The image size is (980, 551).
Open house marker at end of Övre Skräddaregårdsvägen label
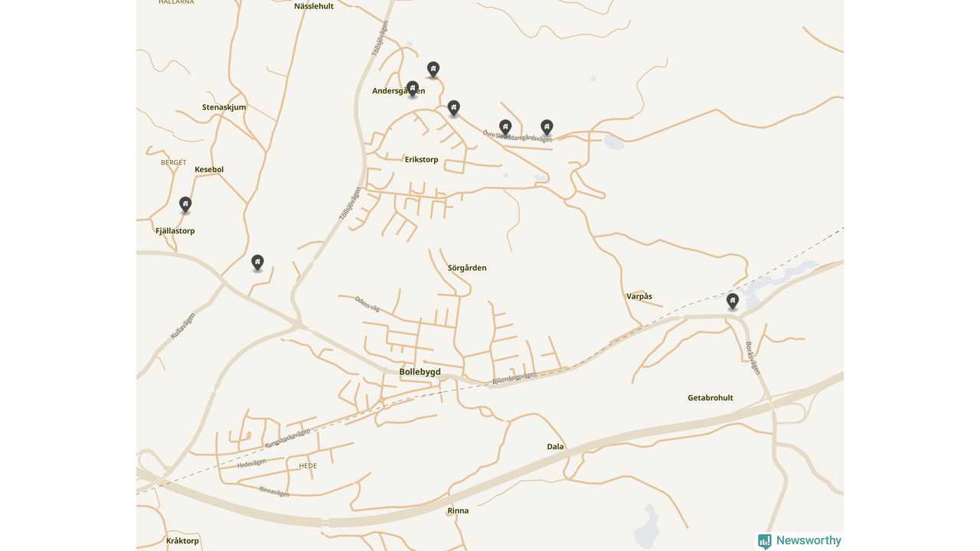pos(547,127)
